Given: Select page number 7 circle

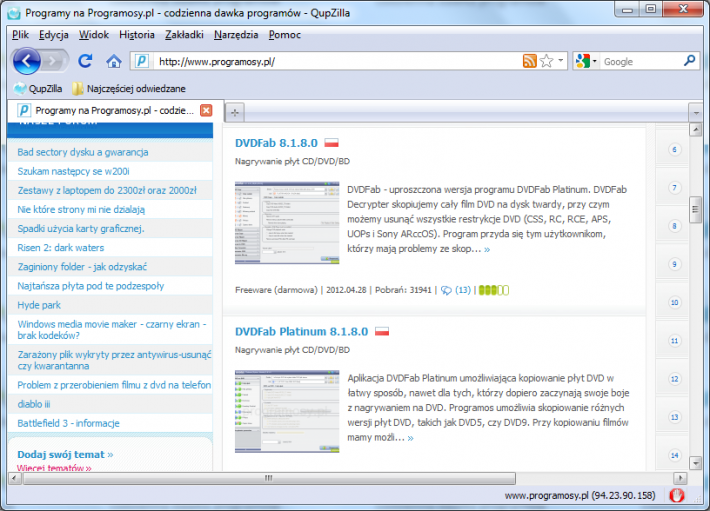Looking at the screenshot, I should pyautogui.click(x=674, y=188).
